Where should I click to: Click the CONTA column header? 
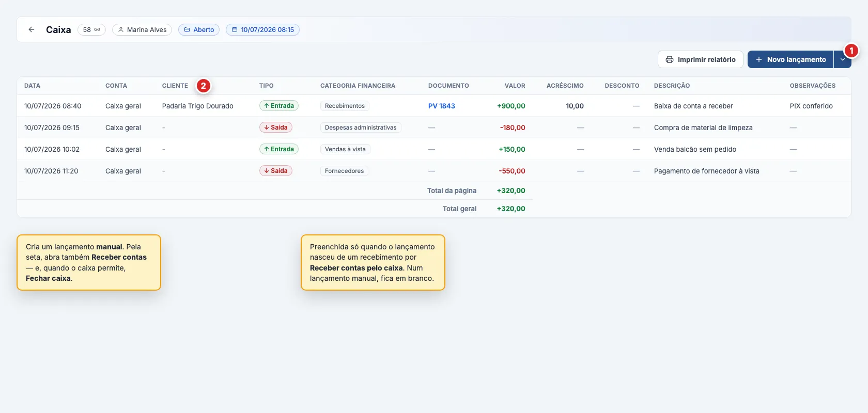click(116, 86)
